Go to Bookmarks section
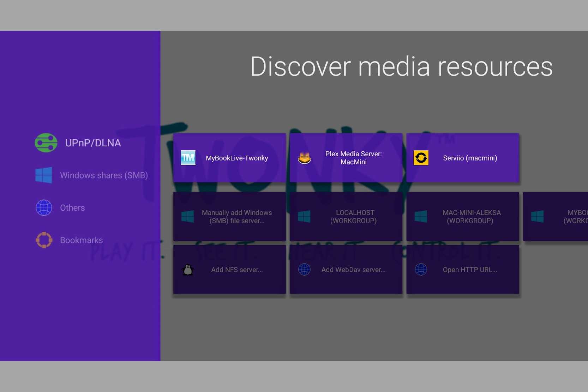 [x=81, y=240]
